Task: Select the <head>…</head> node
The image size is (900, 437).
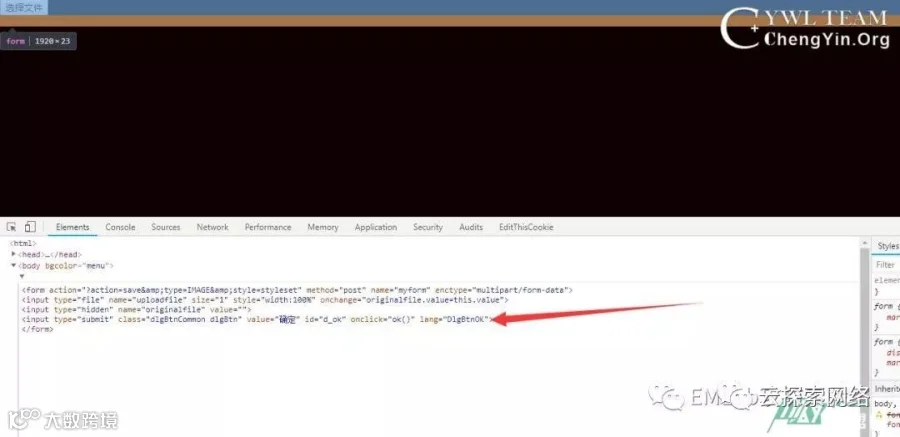Action: [x=49, y=254]
